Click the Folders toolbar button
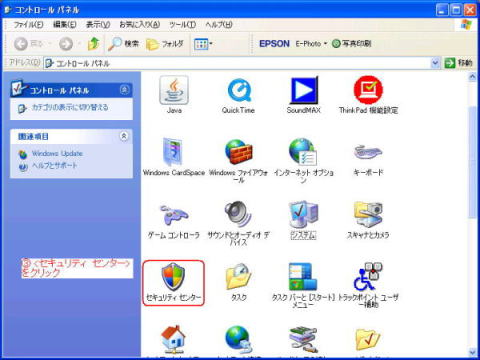 (x=165, y=44)
